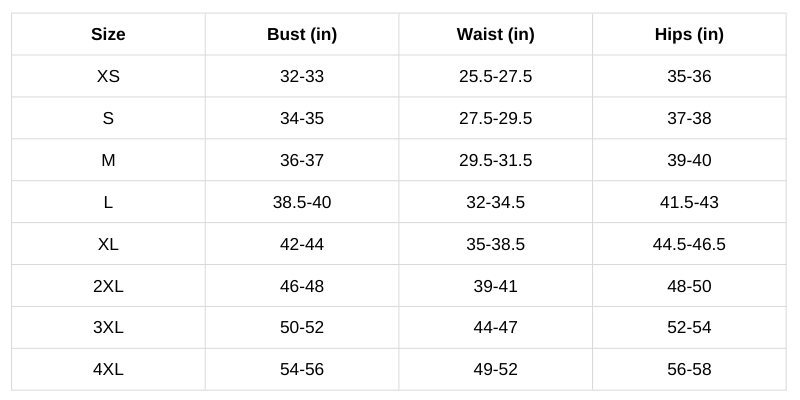This screenshot has width=800, height=400.
Task: Select the L size cell
Action: tap(108, 203)
